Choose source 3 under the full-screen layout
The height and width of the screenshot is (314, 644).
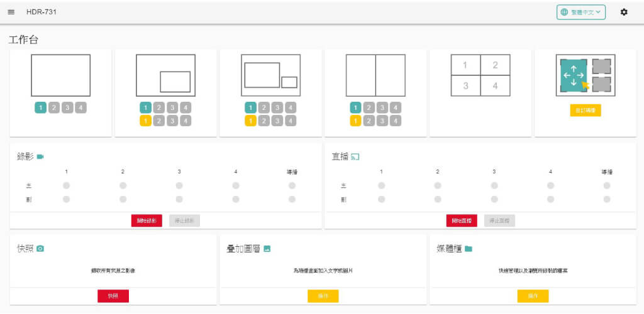(67, 107)
